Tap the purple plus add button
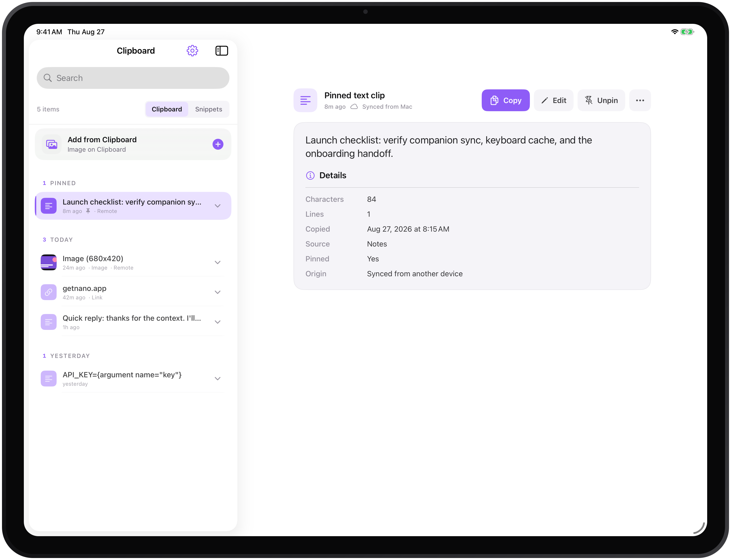The height and width of the screenshot is (560, 731). tap(218, 144)
